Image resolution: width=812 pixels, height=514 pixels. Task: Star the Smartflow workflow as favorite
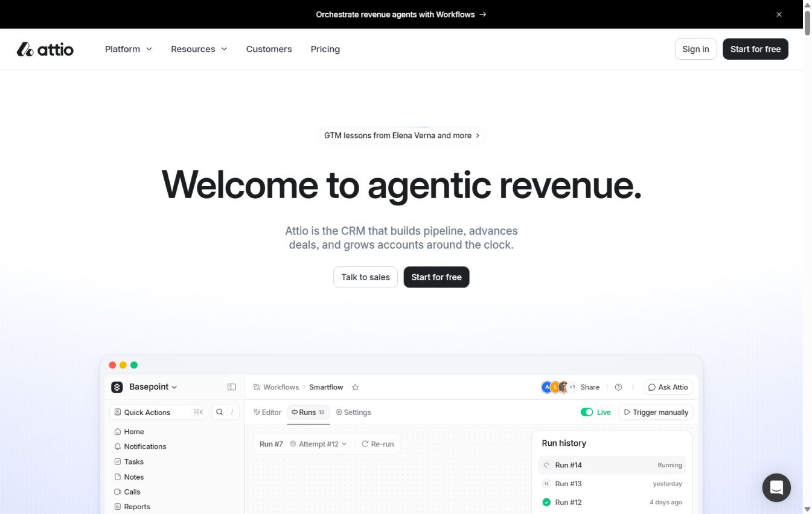point(356,387)
